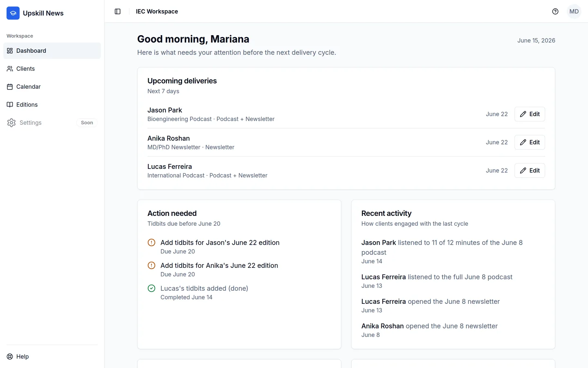The width and height of the screenshot is (588, 368).
Task: Click warning icon for Jason's tidbits
Action: click(x=151, y=242)
